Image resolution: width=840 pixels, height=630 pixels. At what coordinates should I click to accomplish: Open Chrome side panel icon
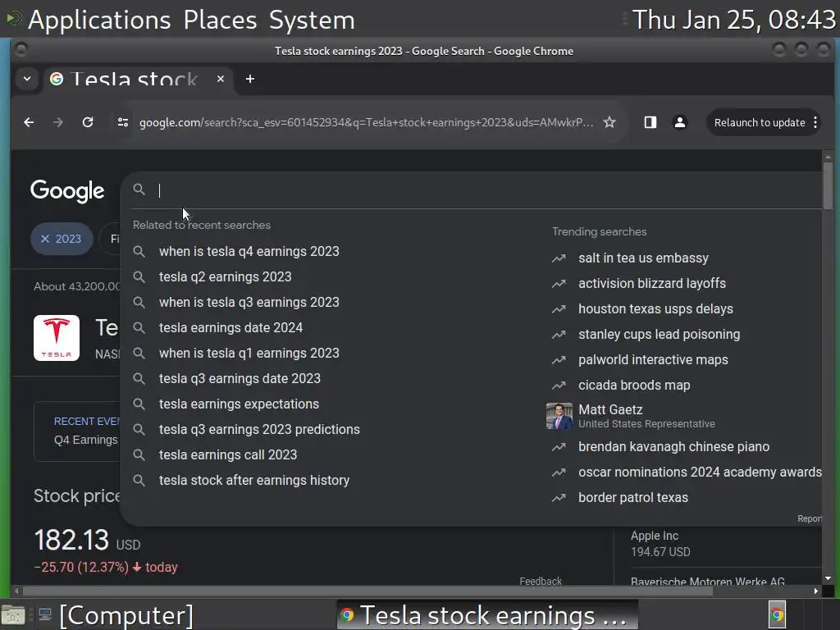coord(651,123)
